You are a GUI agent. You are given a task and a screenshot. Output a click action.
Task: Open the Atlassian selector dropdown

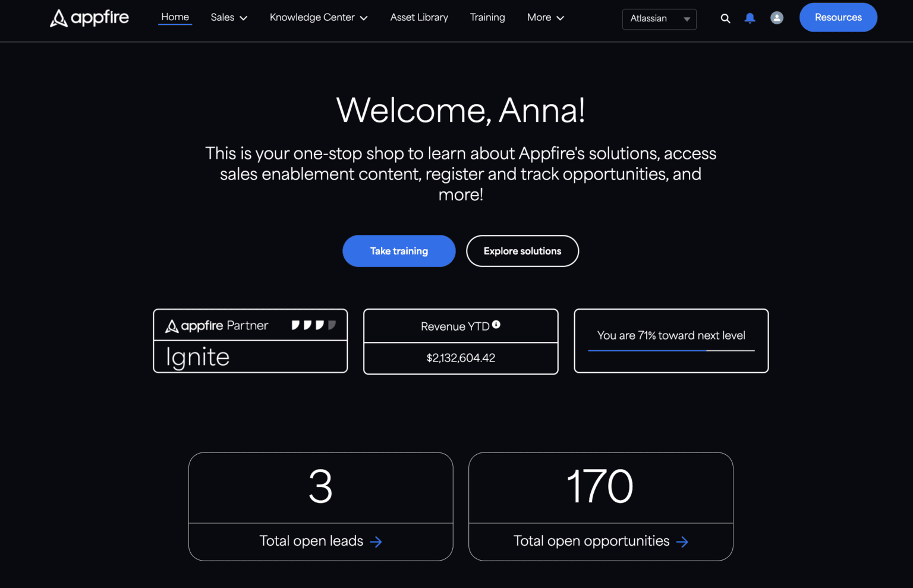(x=659, y=19)
